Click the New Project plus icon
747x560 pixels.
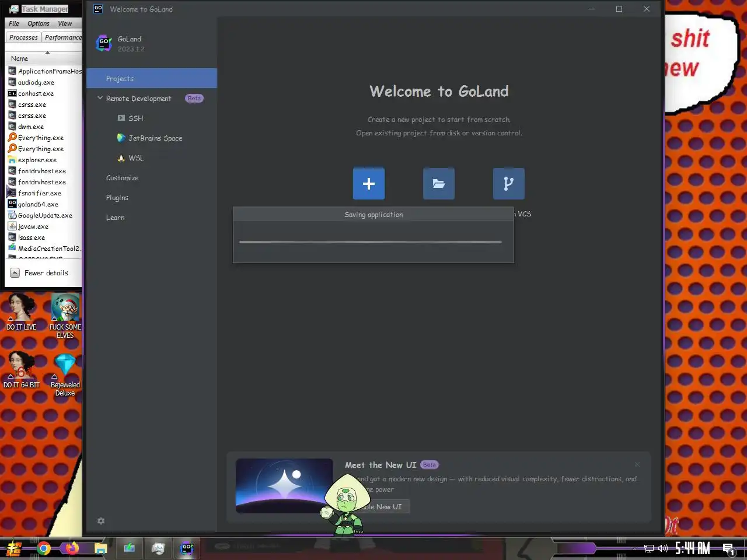(368, 184)
